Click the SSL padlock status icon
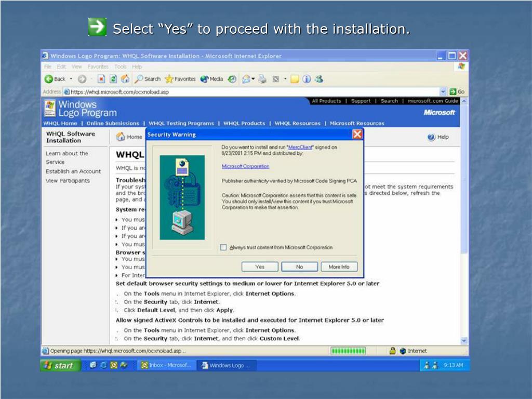532x399 pixels. point(392,351)
